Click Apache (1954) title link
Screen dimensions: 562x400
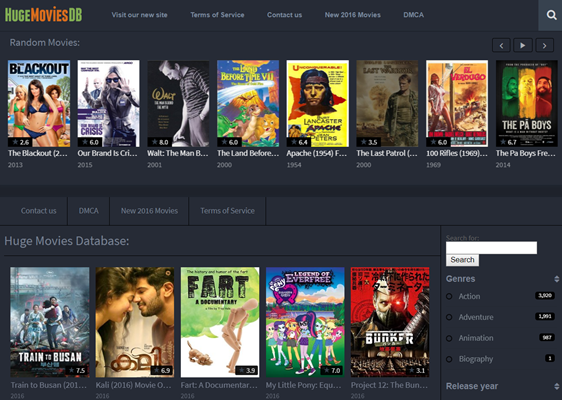click(316, 153)
